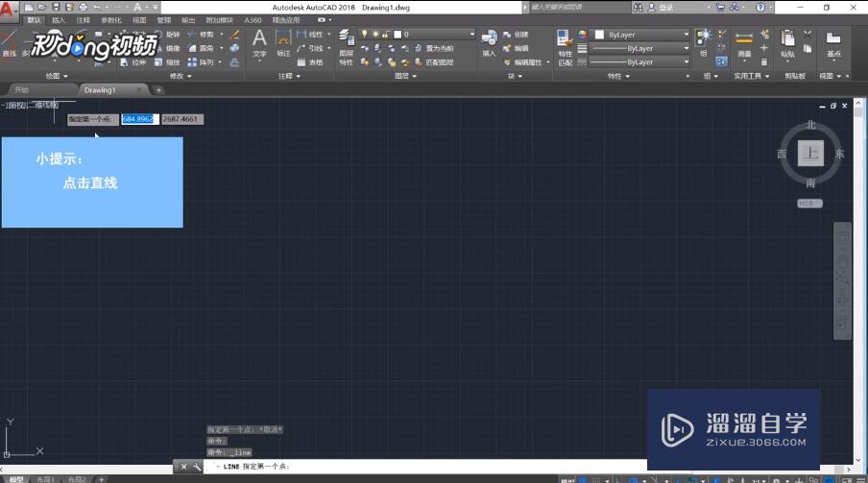The image size is (868, 483).
Task: Click the keyword search box in title bar
Action: [578, 7]
